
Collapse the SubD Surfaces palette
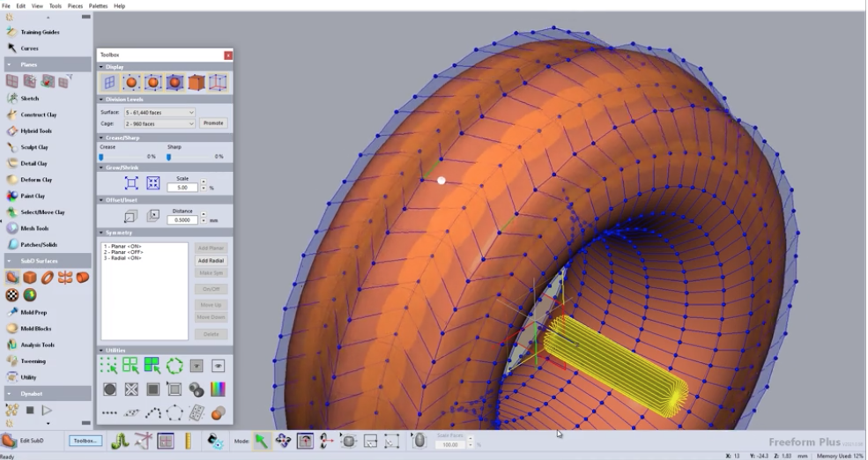pyautogui.click(x=9, y=261)
